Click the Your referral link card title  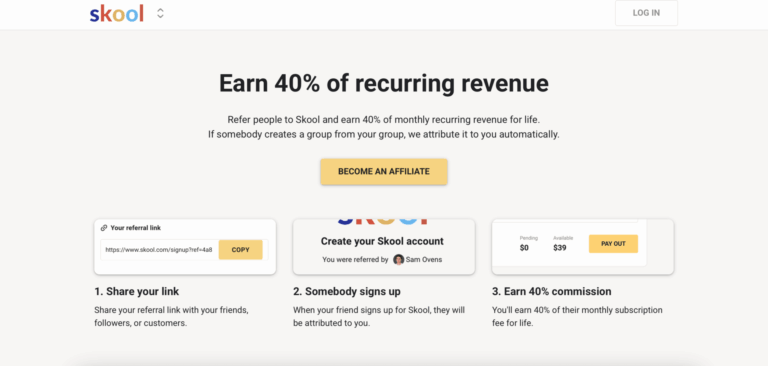click(x=136, y=228)
